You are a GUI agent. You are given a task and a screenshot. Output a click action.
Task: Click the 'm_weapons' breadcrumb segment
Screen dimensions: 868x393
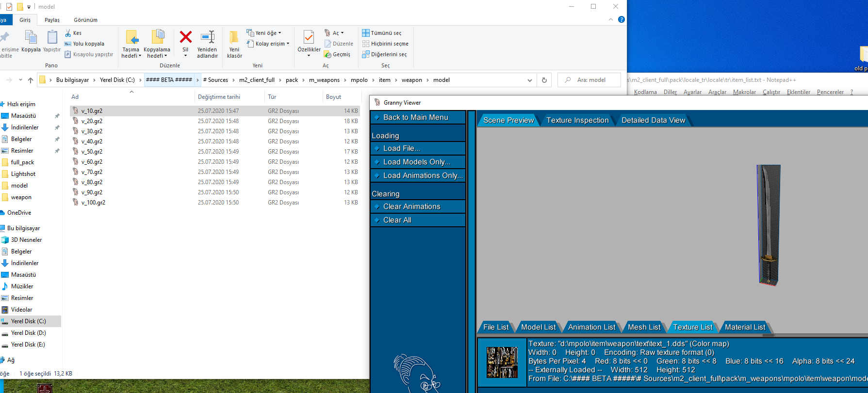(x=324, y=80)
